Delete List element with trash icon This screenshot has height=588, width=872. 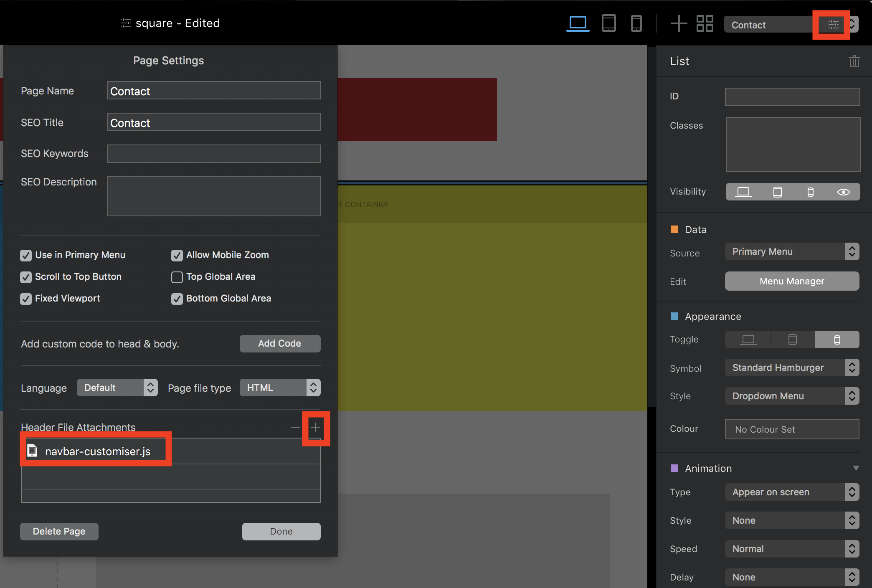[854, 61]
